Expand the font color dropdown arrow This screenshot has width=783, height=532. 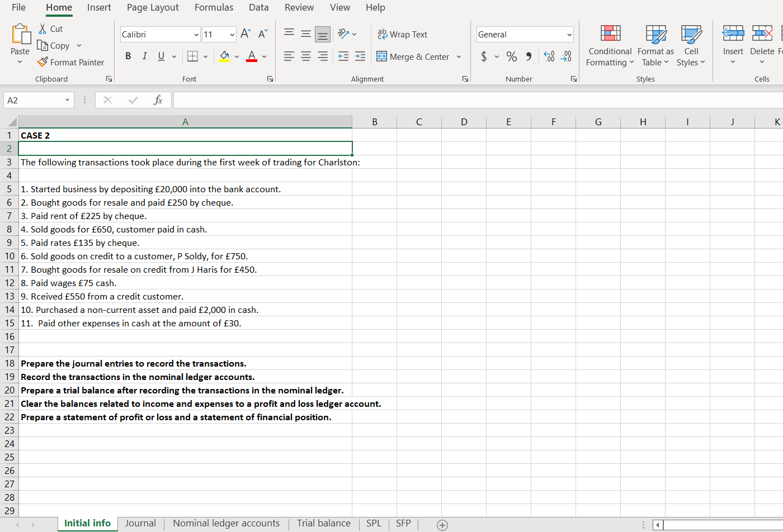[264, 56]
